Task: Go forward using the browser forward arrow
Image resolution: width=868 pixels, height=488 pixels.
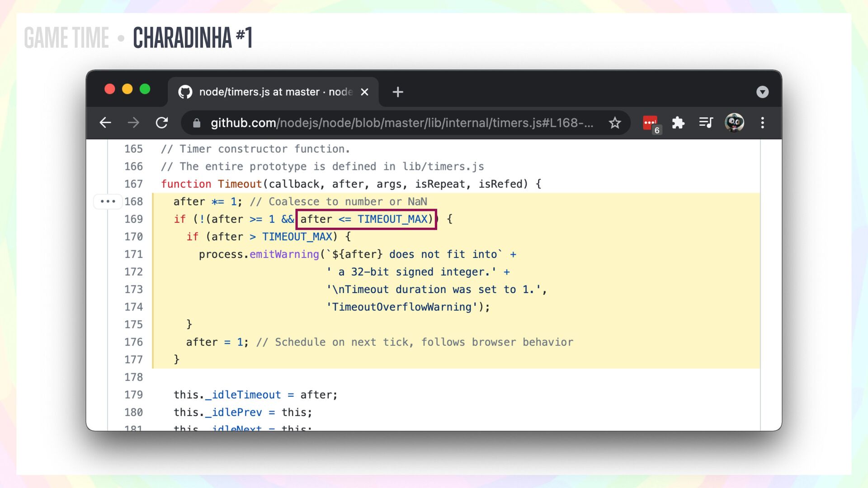Action: click(133, 122)
